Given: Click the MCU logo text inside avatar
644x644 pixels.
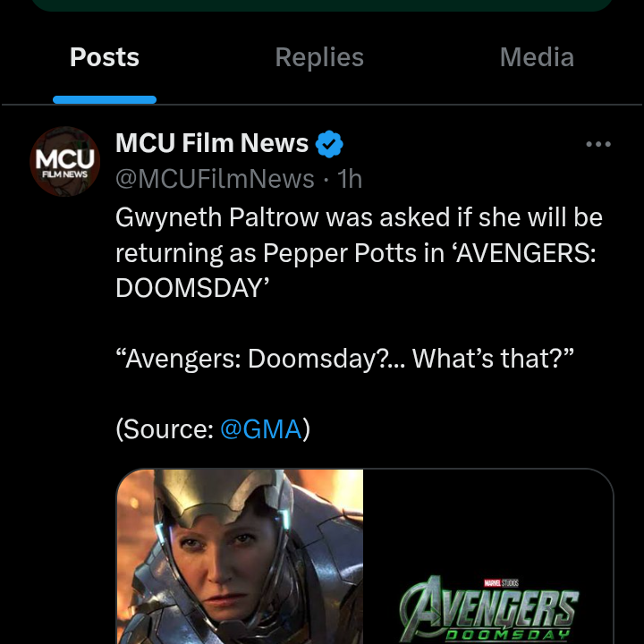Looking at the screenshot, I should point(65,159).
